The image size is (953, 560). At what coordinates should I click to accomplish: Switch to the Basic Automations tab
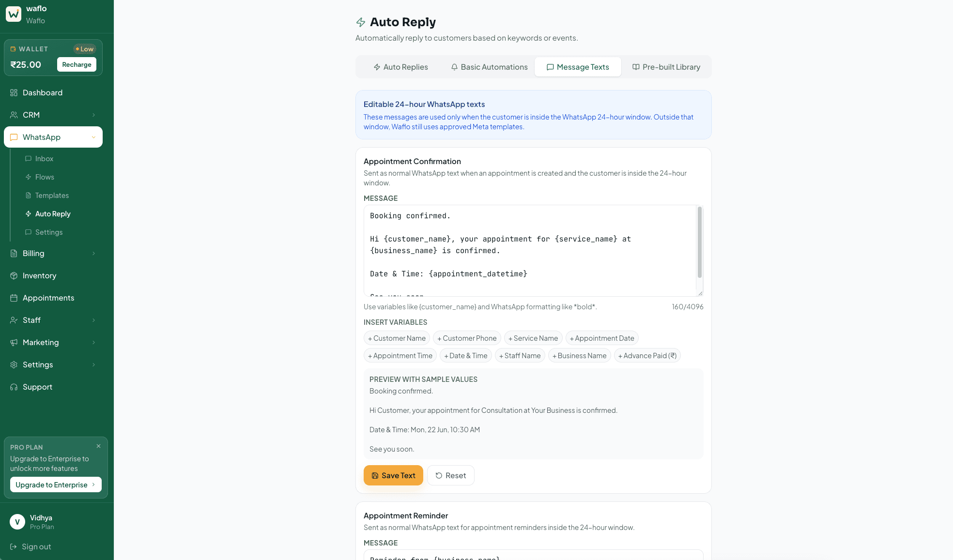(489, 67)
